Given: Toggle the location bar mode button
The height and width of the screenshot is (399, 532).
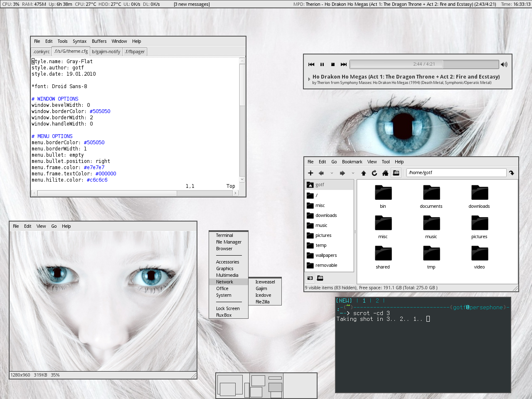Looking at the screenshot, I should click(396, 173).
